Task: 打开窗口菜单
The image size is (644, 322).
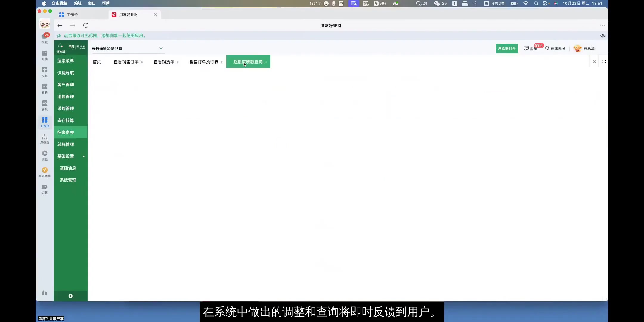Action: pyautogui.click(x=92, y=4)
